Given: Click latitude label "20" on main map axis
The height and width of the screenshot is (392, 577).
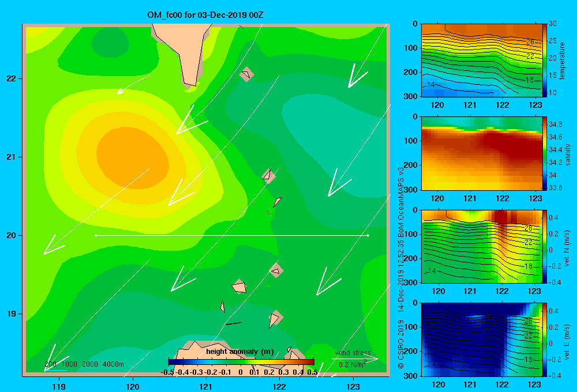Looking at the screenshot, I should click(11, 235).
